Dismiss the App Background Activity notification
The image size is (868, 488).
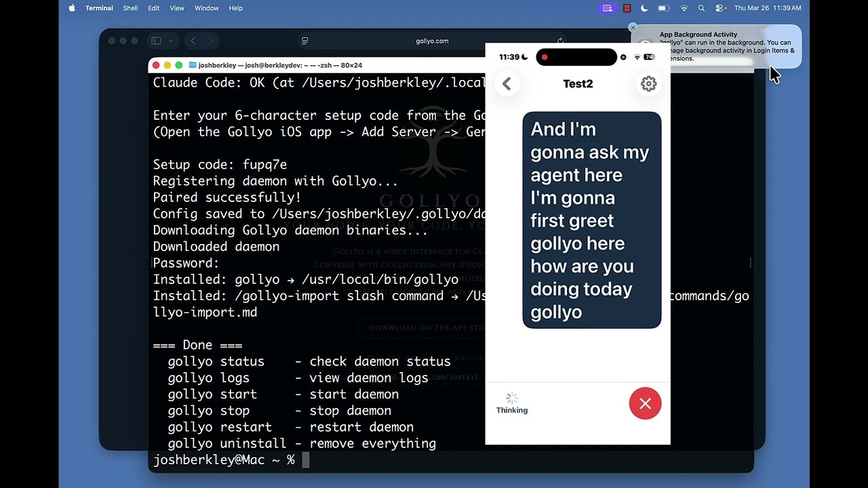pos(633,28)
